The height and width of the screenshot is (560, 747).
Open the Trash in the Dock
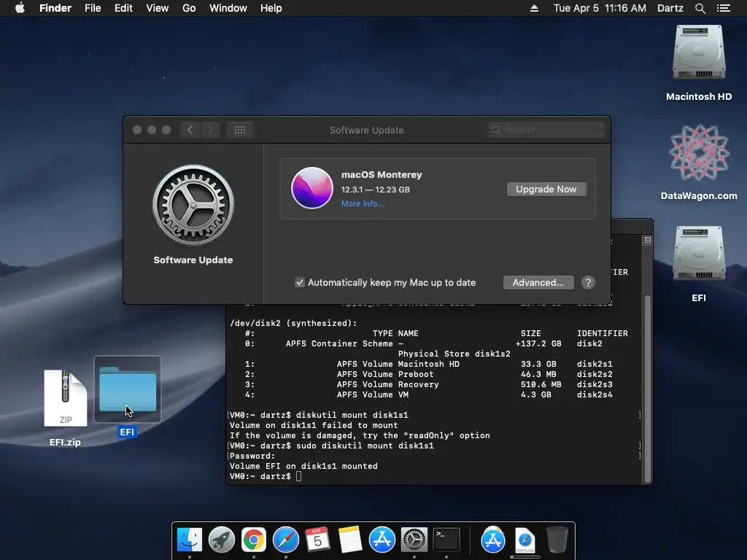click(557, 540)
